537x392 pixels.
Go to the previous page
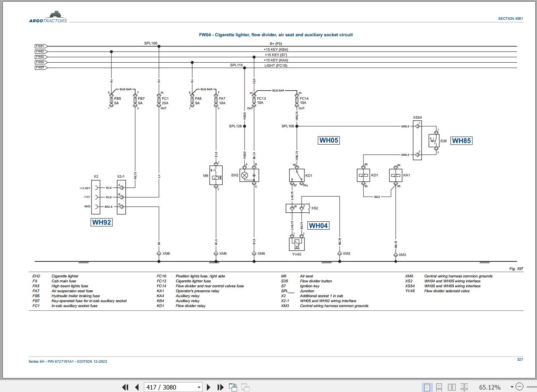click(x=137, y=387)
